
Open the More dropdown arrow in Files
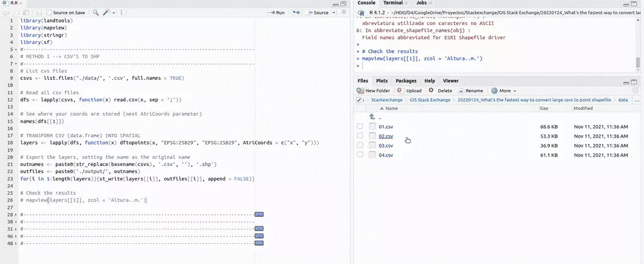tap(514, 91)
